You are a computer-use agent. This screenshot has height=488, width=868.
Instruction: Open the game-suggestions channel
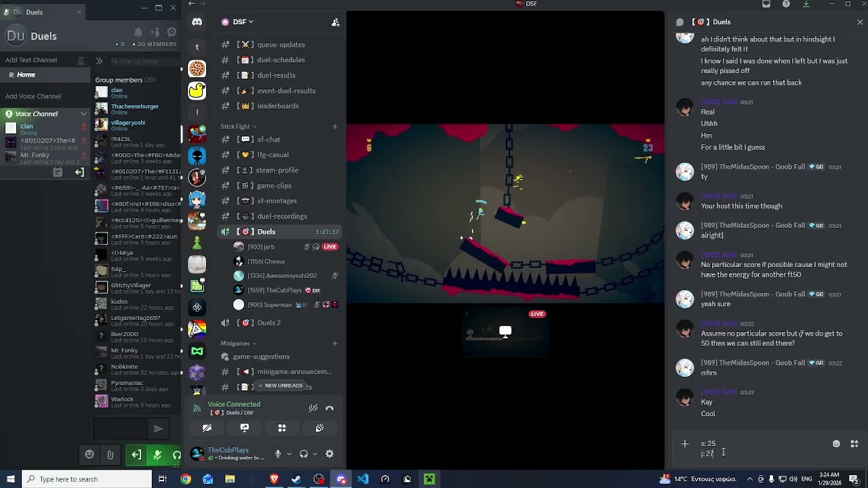[x=279, y=357]
